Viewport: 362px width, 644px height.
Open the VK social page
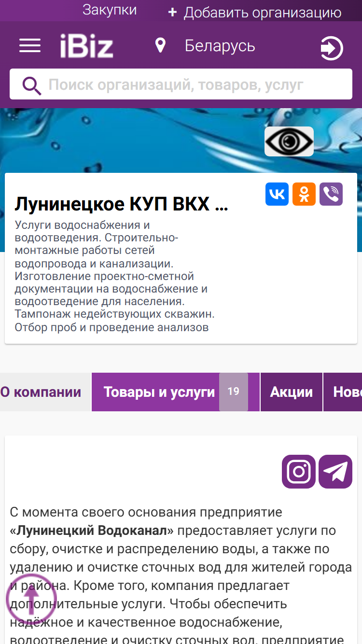point(277,194)
